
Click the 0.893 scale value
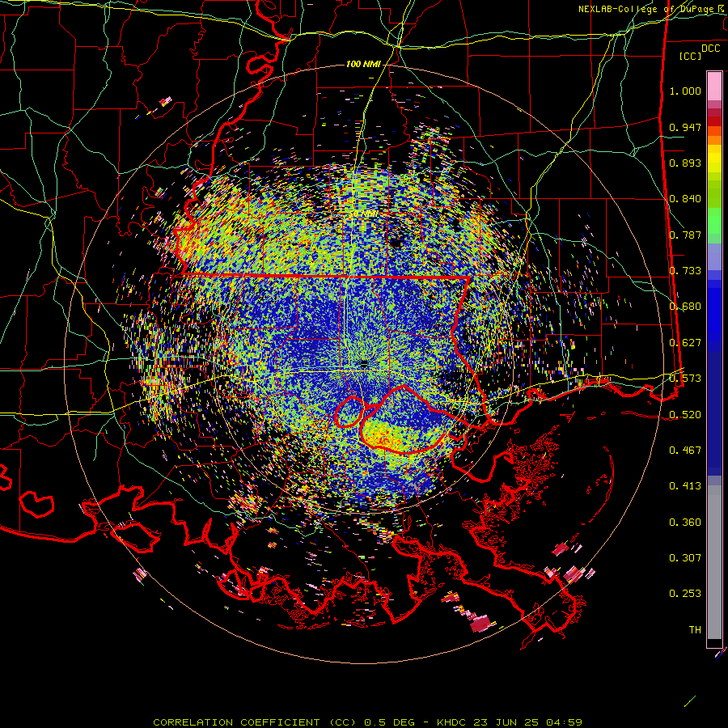click(685, 163)
